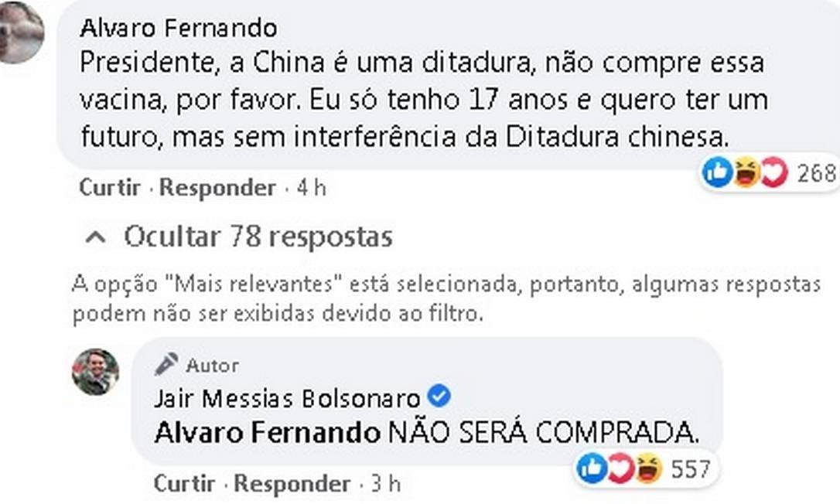Viewport: 840px width, 504px height.
Task: Click the bold Alvaro Fernando mention in the reply
Action: 267,432
